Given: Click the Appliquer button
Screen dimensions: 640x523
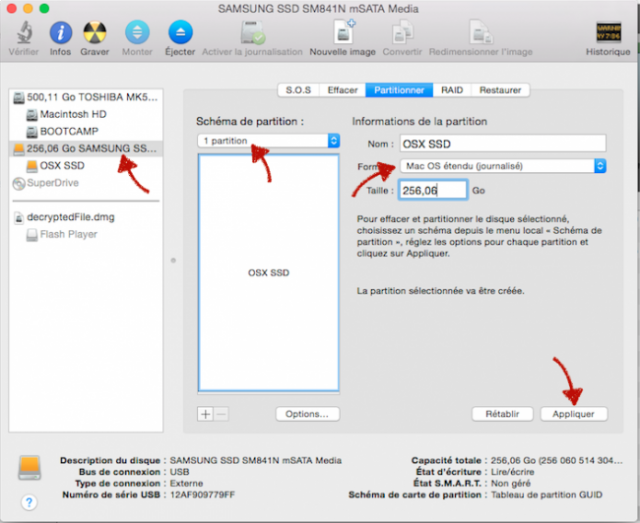Looking at the screenshot, I should [x=573, y=414].
